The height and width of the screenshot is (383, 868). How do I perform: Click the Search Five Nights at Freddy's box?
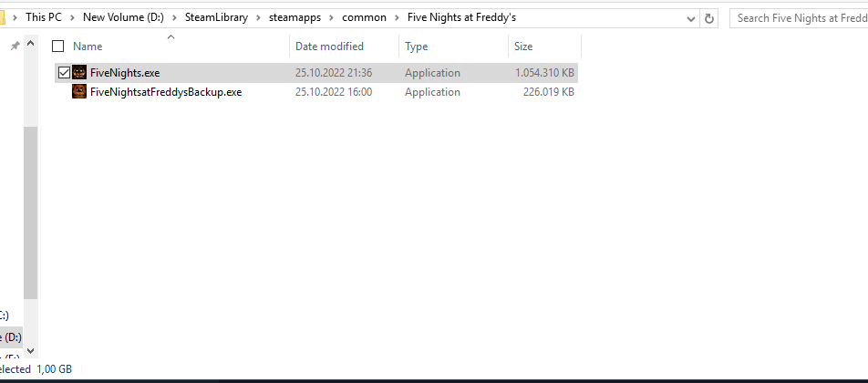click(798, 17)
